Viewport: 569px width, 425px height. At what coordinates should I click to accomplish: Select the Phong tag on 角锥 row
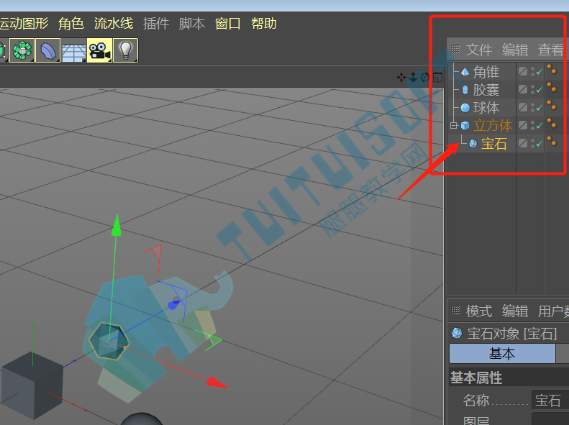click(552, 69)
